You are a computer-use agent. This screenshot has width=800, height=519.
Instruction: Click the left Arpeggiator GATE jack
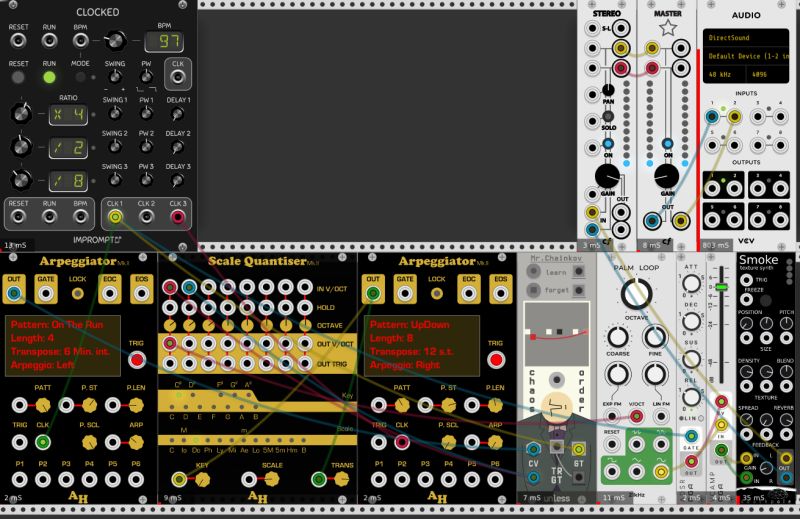tap(45, 294)
